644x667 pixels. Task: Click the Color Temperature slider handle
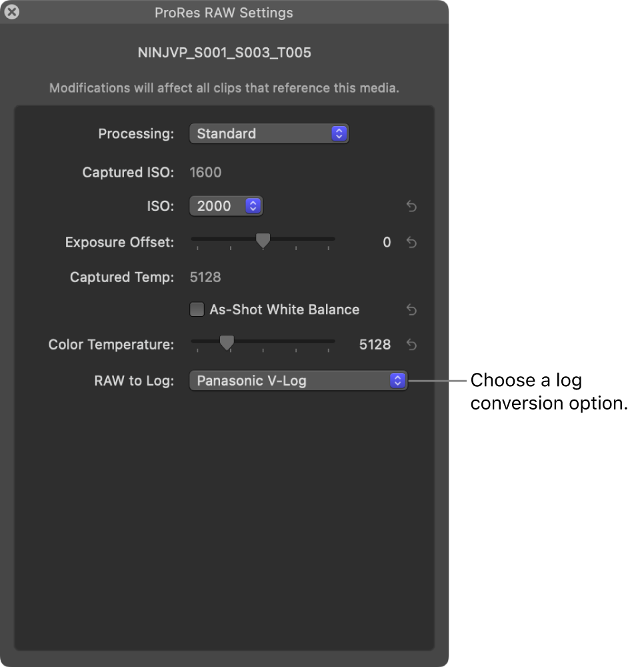(x=227, y=343)
